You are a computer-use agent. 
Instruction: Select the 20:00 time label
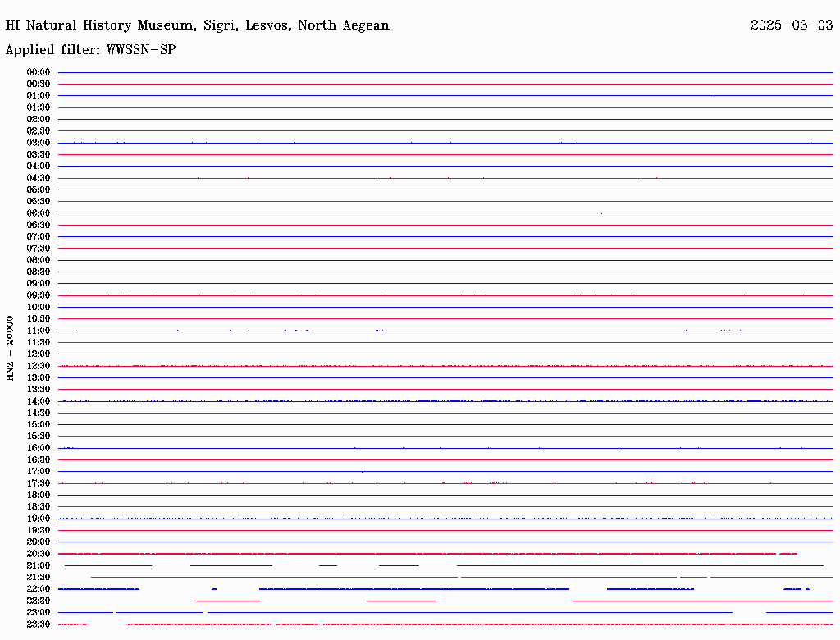[x=39, y=542]
